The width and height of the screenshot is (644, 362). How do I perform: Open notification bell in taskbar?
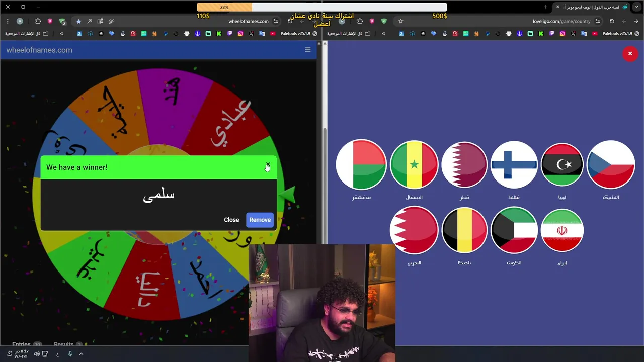click(9, 354)
